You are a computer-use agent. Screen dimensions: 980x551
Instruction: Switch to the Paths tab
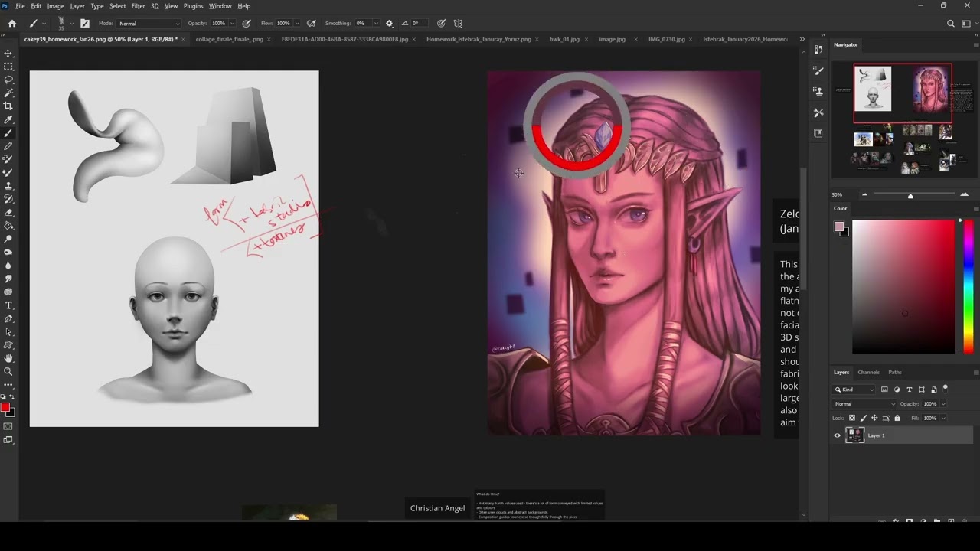pos(894,372)
